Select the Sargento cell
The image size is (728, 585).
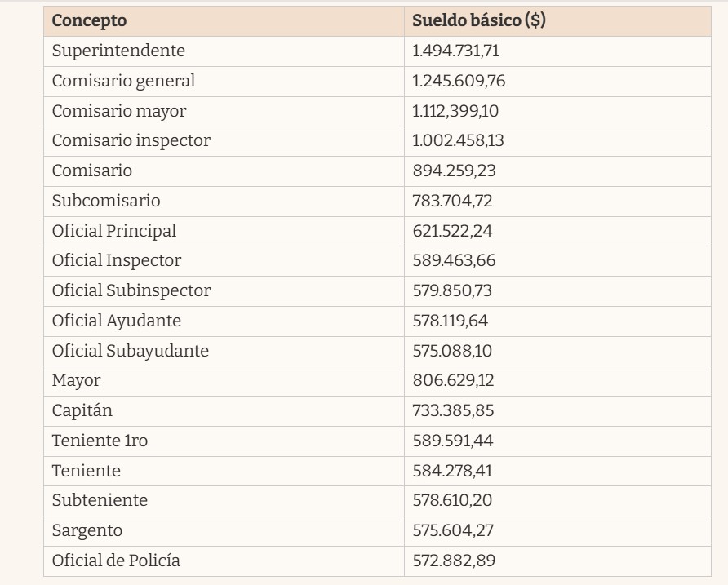pos(87,530)
